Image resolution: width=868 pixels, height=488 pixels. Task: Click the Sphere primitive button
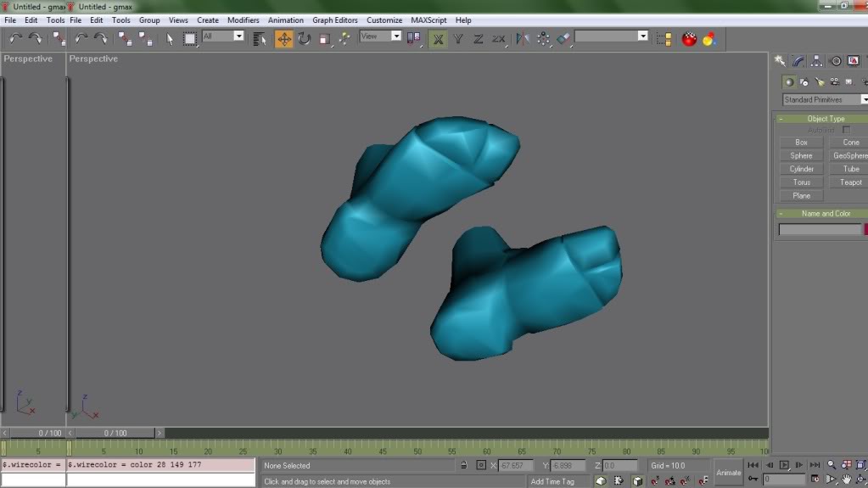pos(801,155)
